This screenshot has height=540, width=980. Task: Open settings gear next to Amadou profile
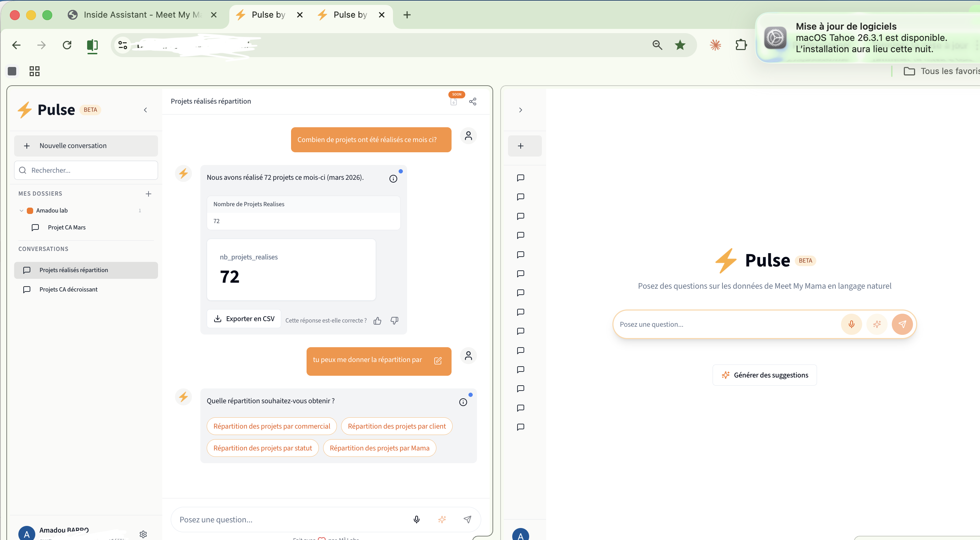click(143, 534)
